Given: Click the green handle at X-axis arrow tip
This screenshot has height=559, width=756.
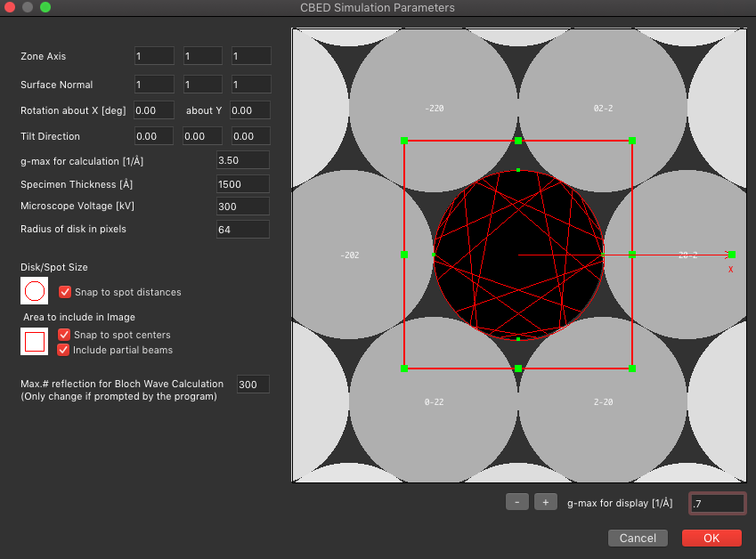Looking at the screenshot, I should click(x=732, y=255).
